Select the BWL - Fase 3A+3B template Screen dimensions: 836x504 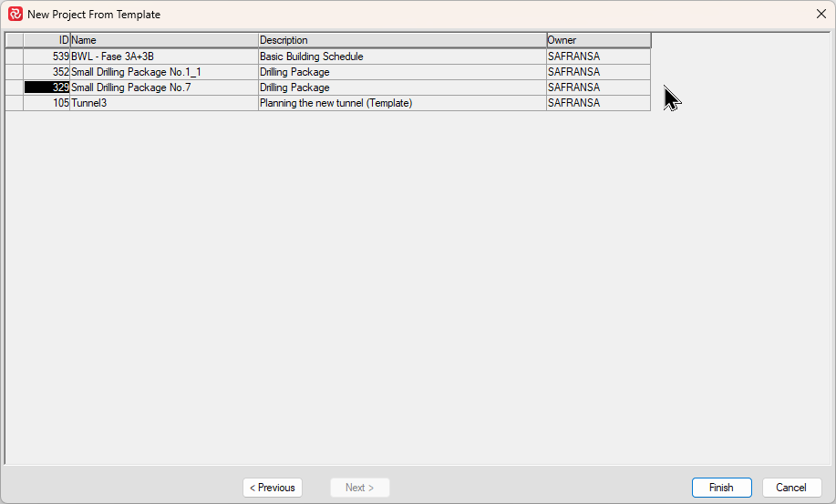tap(164, 57)
